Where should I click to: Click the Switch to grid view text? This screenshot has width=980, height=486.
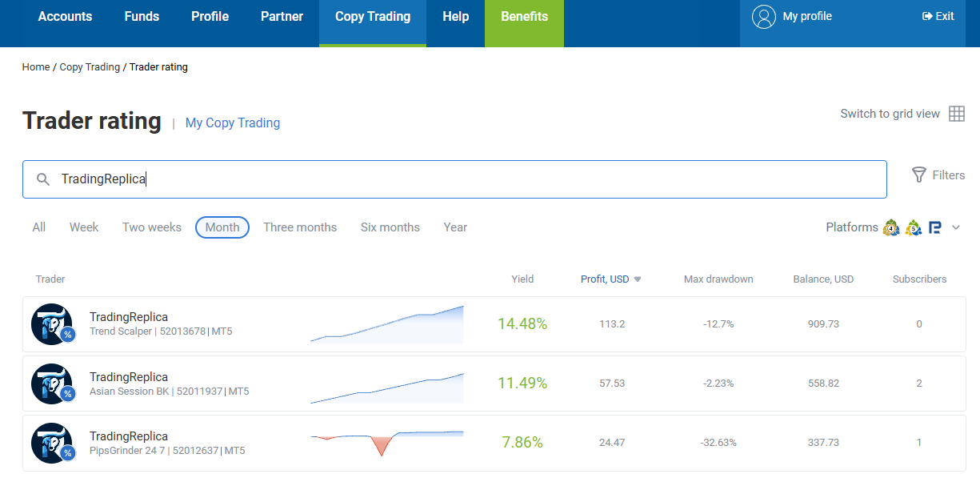click(x=890, y=114)
